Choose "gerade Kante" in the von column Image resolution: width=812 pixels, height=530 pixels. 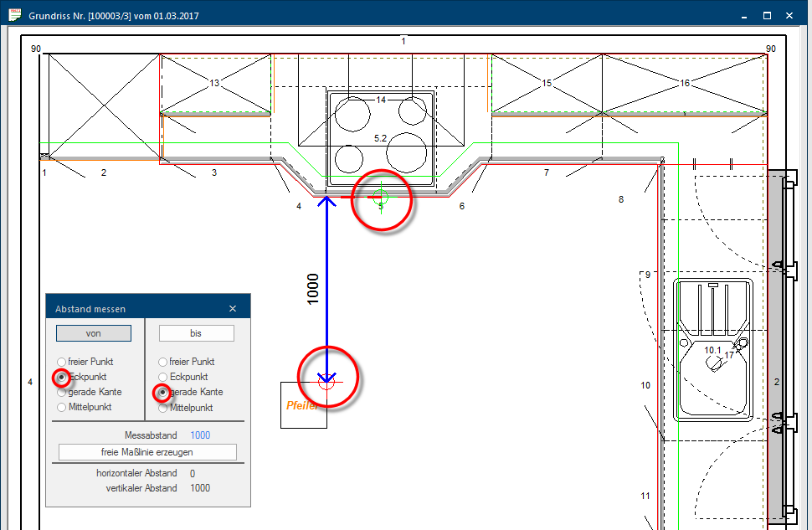tap(61, 392)
